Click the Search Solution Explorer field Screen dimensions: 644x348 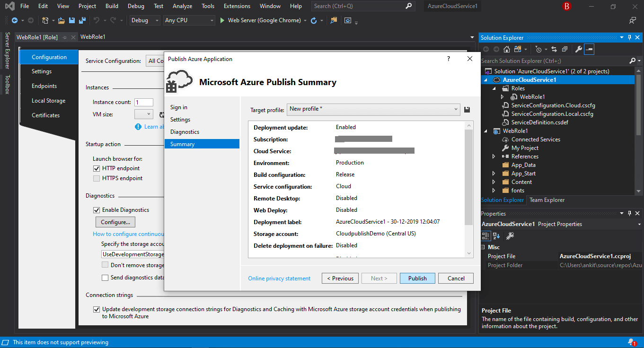coord(554,61)
